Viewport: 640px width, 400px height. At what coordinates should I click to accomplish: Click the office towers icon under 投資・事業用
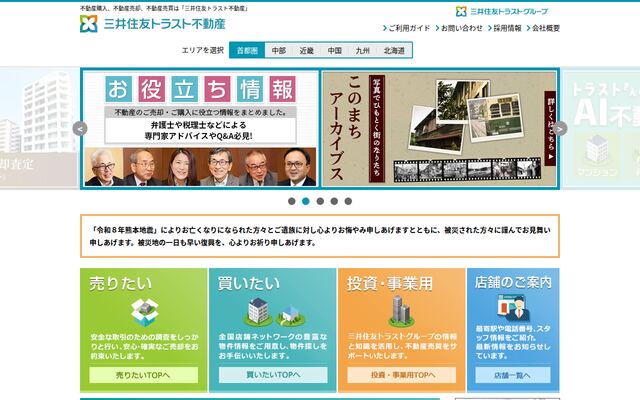coord(401,311)
